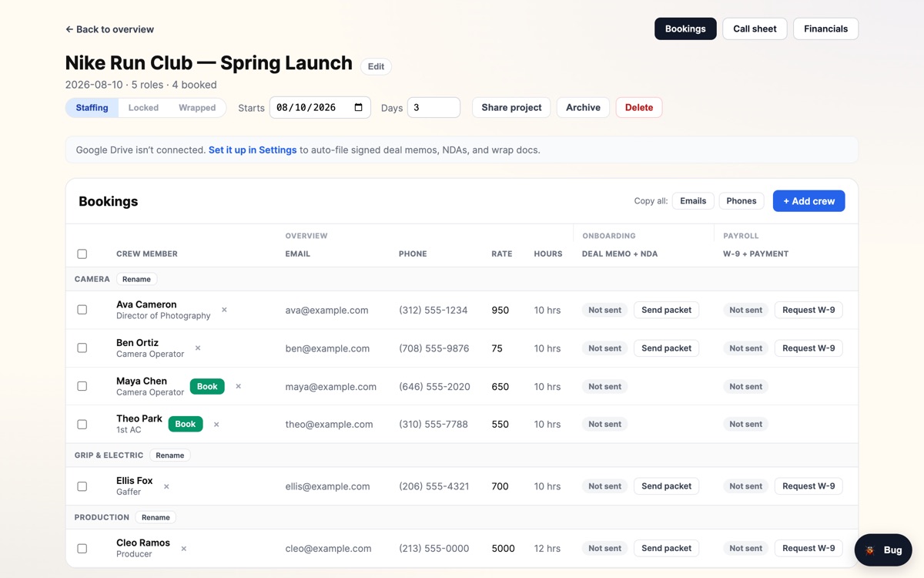The height and width of the screenshot is (578, 924).
Task: Open the calendar picker in Starts field
Action: (x=359, y=107)
